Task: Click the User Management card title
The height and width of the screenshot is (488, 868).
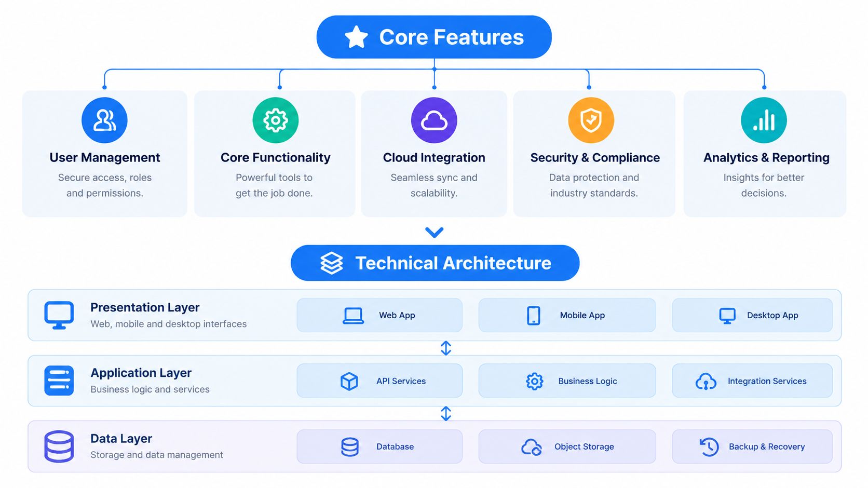Action: coord(105,157)
